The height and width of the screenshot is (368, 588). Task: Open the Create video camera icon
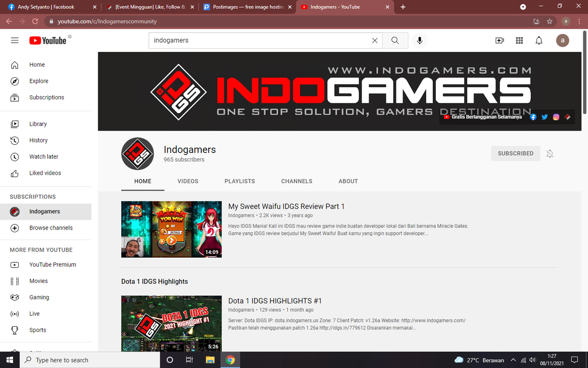coord(500,40)
